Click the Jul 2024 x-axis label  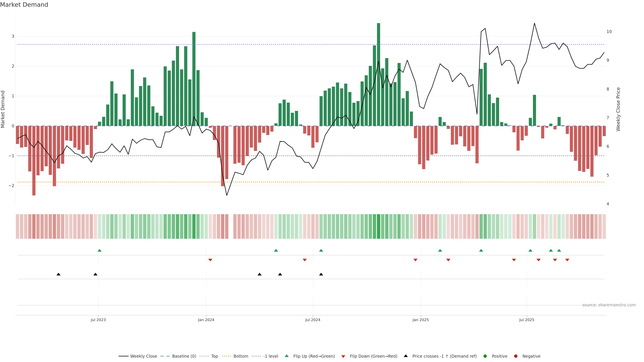pyautogui.click(x=312, y=320)
